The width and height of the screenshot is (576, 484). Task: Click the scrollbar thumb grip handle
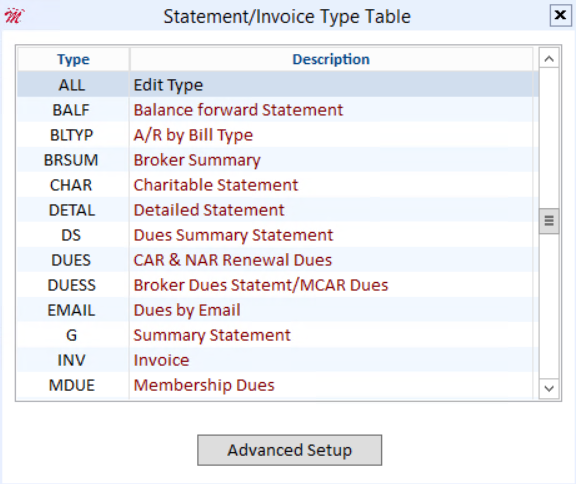pyautogui.click(x=549, y=221)
